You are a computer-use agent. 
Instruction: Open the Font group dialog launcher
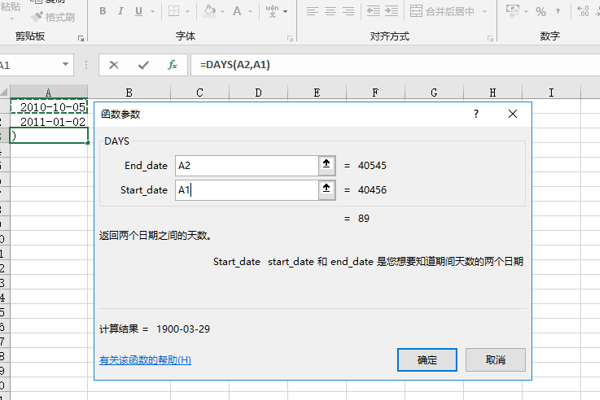click(x=290, y=36)
